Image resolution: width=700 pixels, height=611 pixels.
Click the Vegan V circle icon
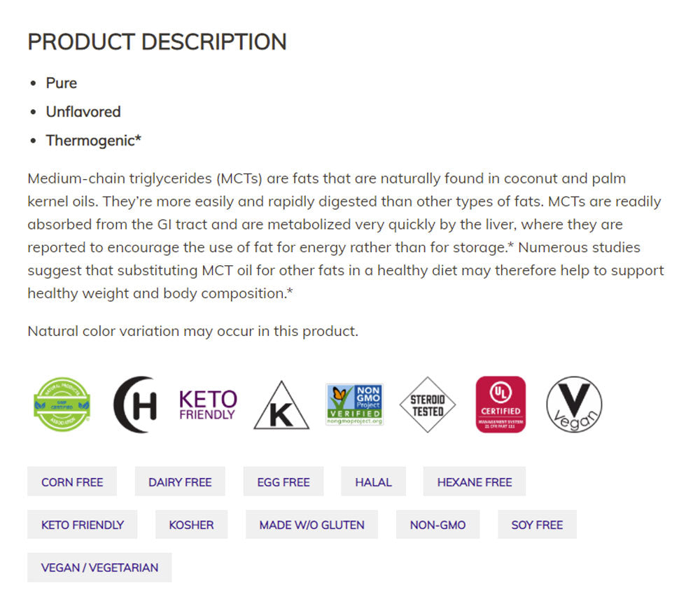pos(574,405)
